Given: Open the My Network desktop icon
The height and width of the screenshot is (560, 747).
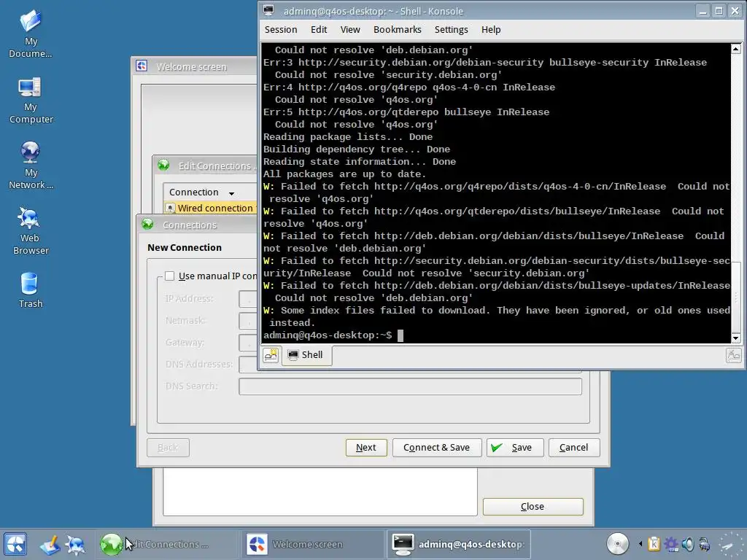Looking at the screenshot, I should click(x=31, y=166).
